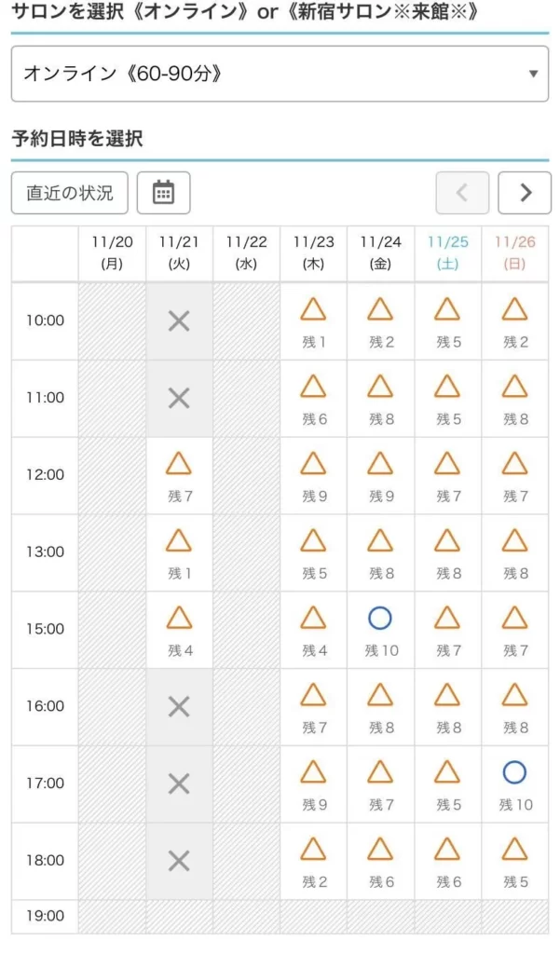Select the 11/21 15:00 slot
The image size is (560, 954).
(x=179, y=629)
